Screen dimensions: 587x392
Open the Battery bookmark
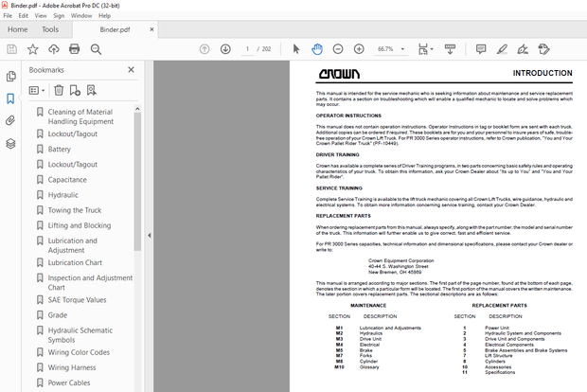[59, 149]
